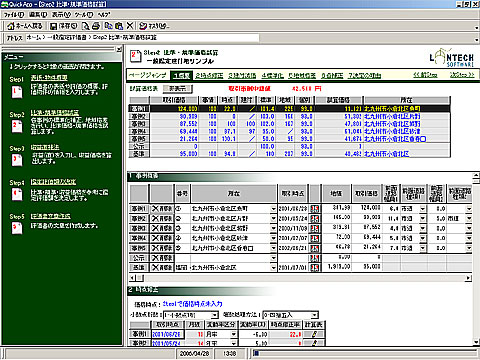Open the 編集 menu

[38, 15]
